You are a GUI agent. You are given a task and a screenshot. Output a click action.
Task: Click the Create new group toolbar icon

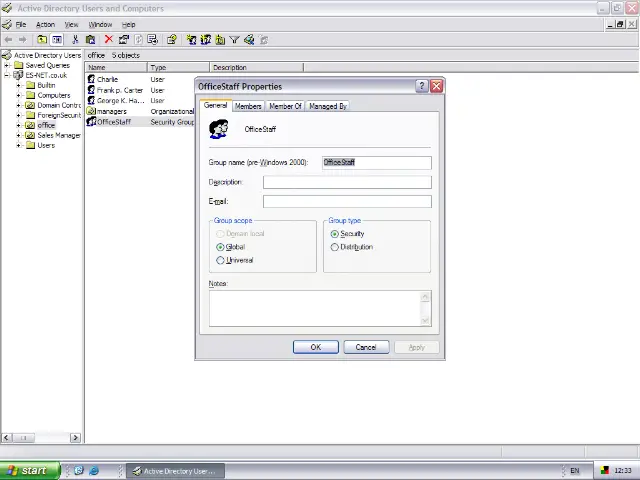[x=206, y=40]
